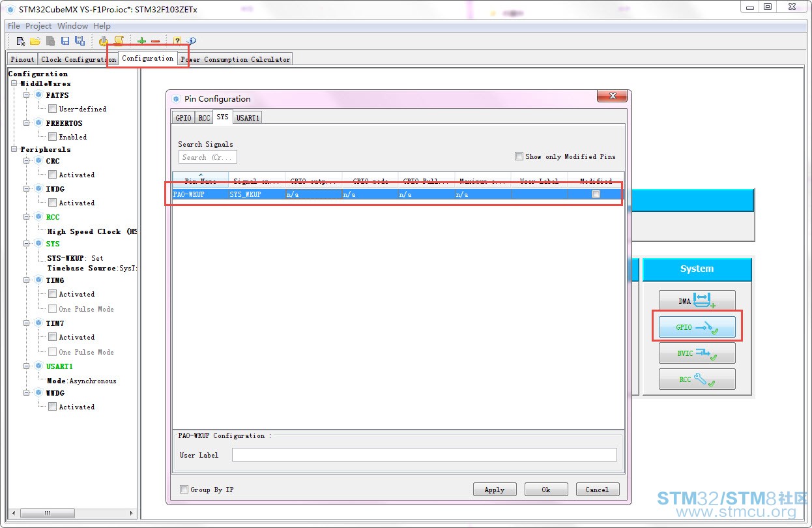Click the Pin Configuration dialog title icon
812x528 pixels.
175,99
